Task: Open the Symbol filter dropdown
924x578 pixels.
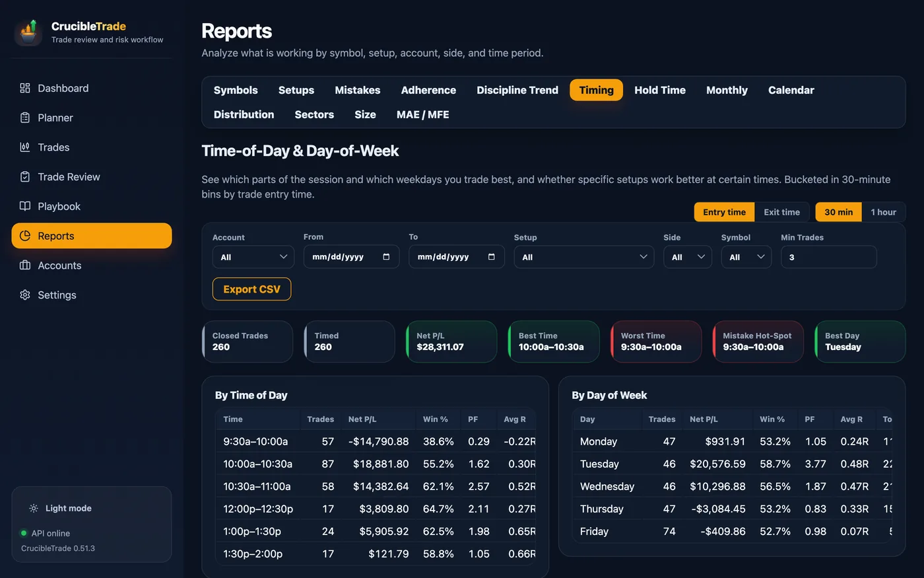Action: pos(746,257)
